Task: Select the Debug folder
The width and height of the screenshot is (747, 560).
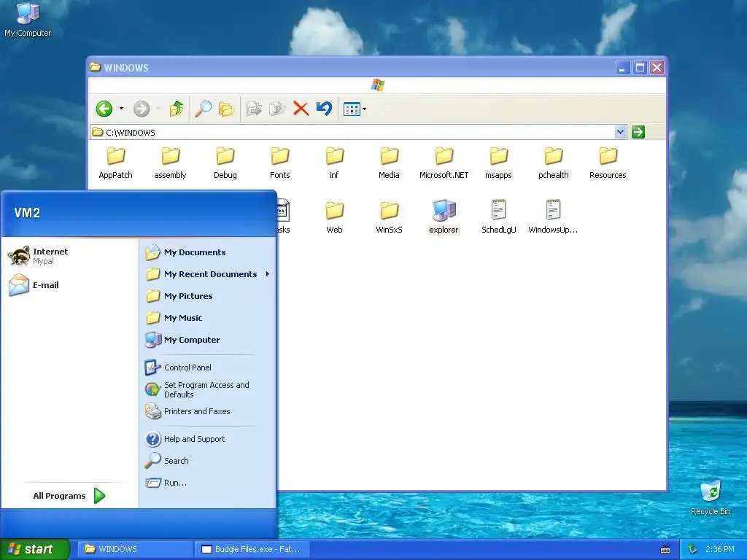Action: point(225,163)
